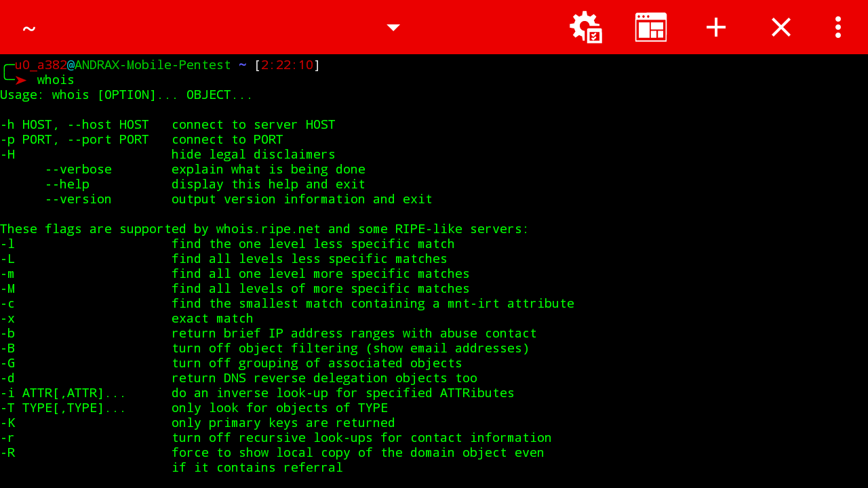Click the --verbose option text
Viewport: 868px width, 488px height.
pyautogui.click(x=78, y=169)
